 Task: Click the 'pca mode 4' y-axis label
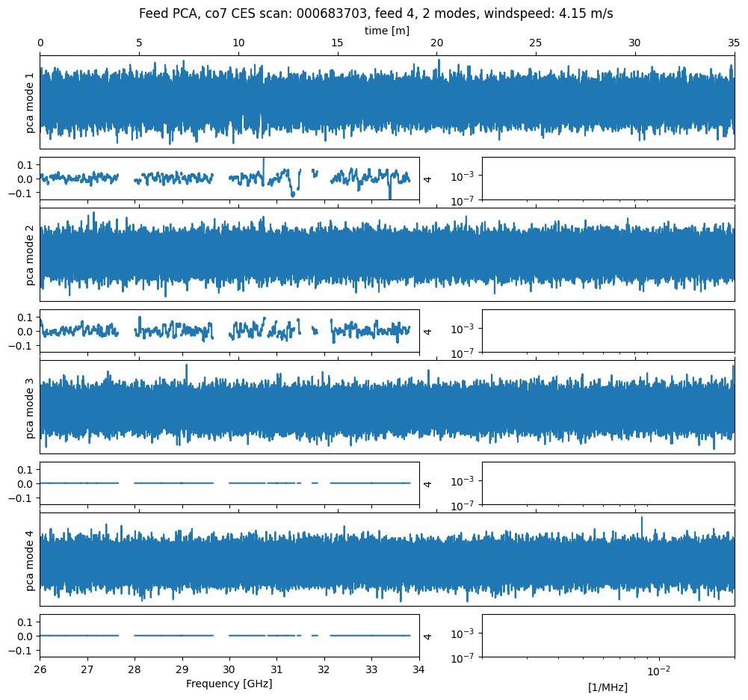tap(31, 560)
